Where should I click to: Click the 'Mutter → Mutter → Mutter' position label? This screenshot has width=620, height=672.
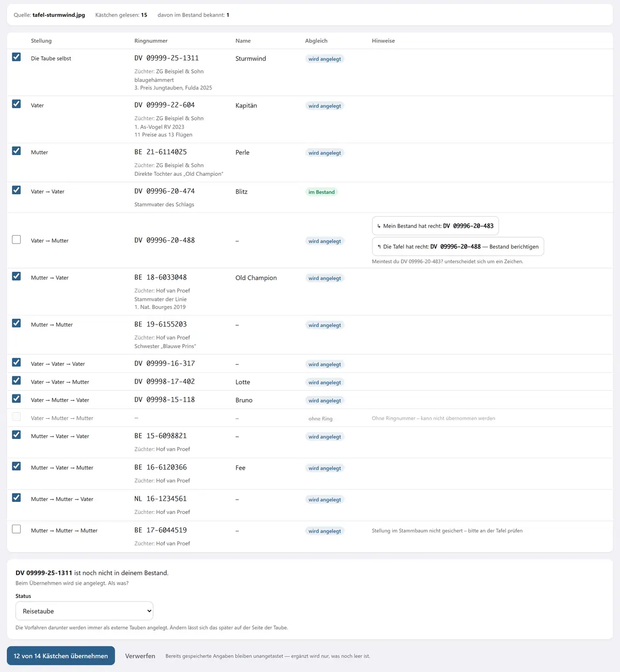click(x=64, y=531)
